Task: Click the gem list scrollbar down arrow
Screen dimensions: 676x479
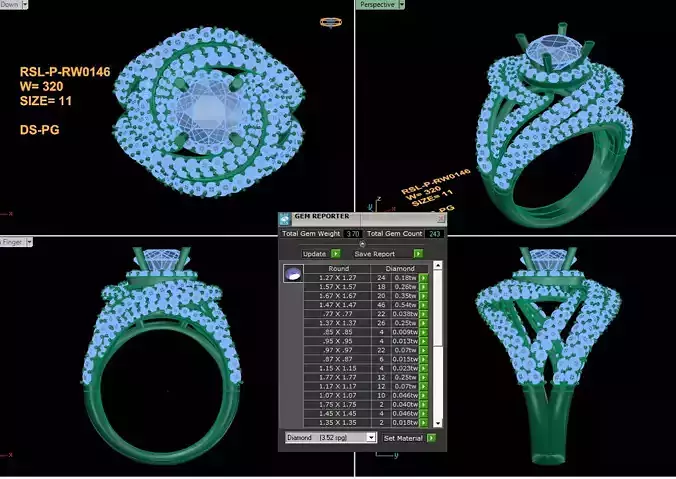Action: pyautogui.click(x=438, y=423)
